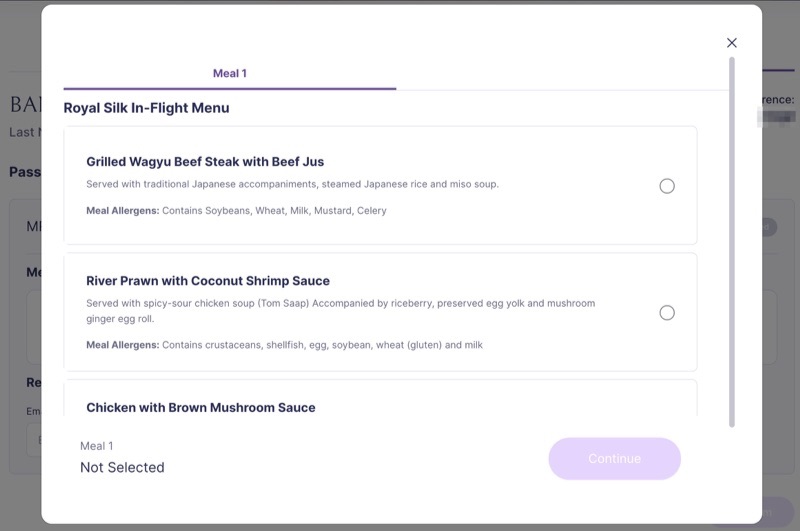Switch to the Meal 1 tab
The height and width of the screenshot is (531, 800).
[230, 73]
